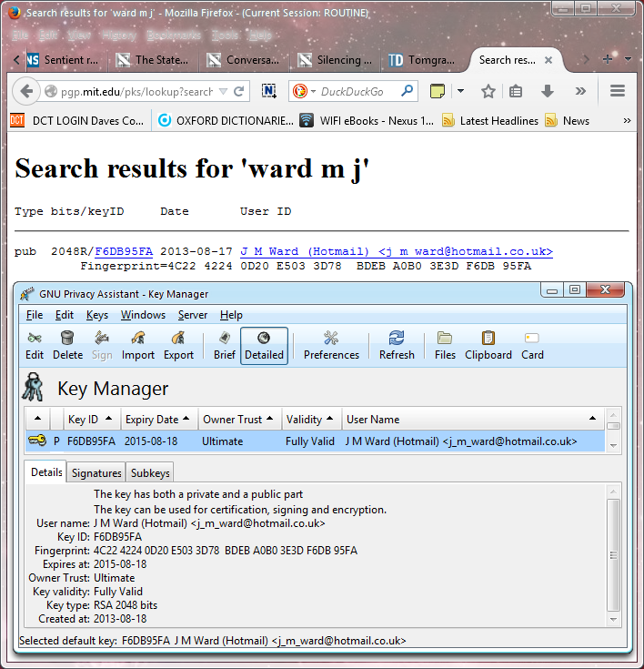This screenshot has height=669, width=644.
Task: Open the Clipboard tool in GPA
Action: 488,346
